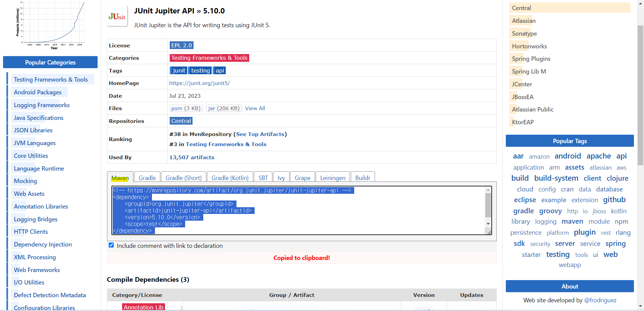Open Dependency Injection category

click(x=43, y=244)
